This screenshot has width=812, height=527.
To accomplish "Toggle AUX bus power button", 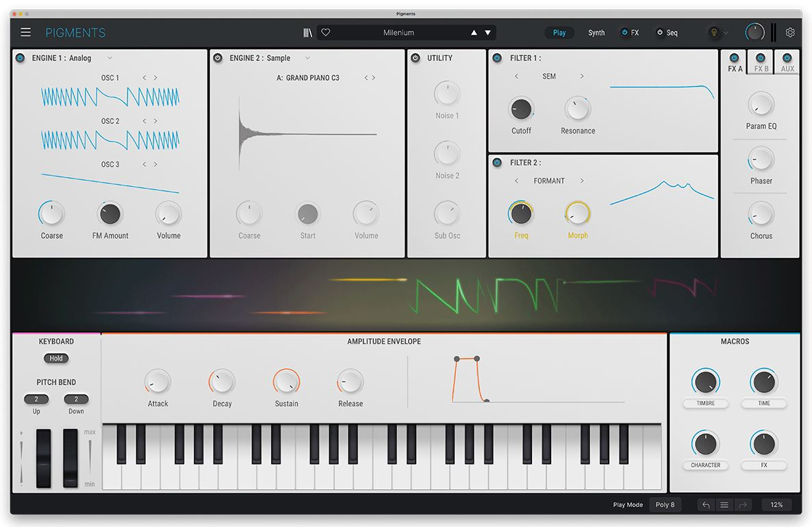I will click(787, 57).
